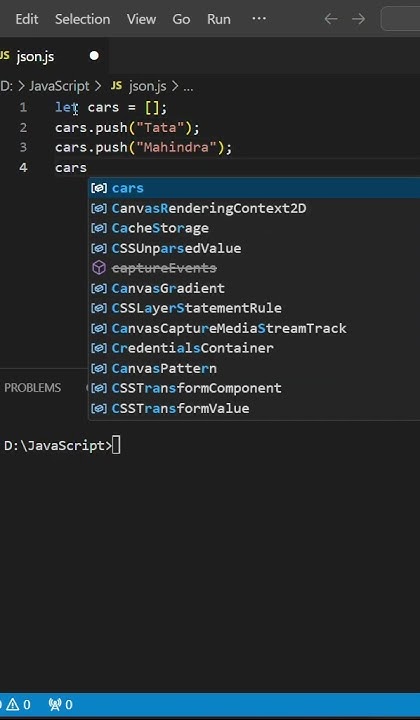Click the "Tata" string on line 2
Screen dimensions: 420x720
coord(160,128)
